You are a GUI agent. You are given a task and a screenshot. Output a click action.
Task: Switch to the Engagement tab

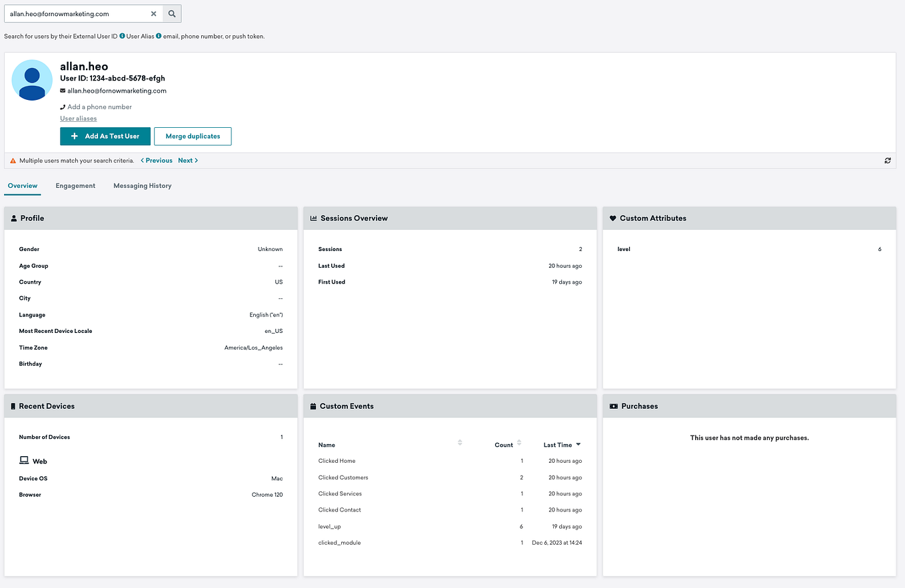click(x=75, y=186)
